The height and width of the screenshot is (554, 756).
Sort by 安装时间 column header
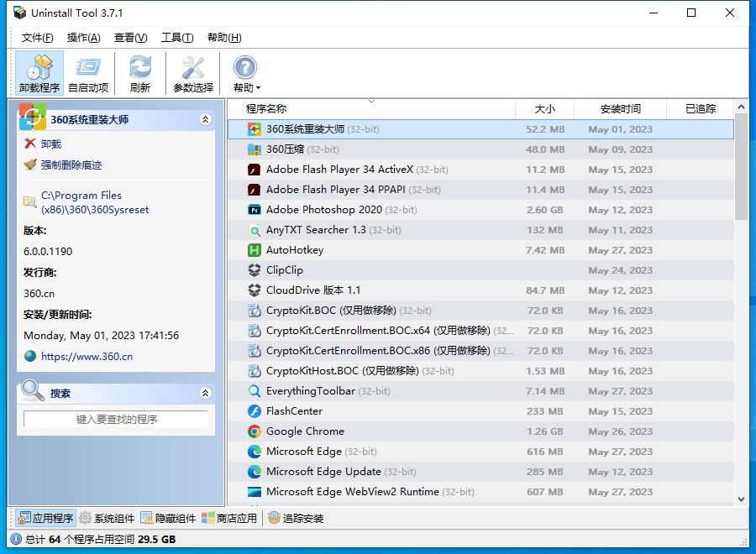click(x=621, y=109)
